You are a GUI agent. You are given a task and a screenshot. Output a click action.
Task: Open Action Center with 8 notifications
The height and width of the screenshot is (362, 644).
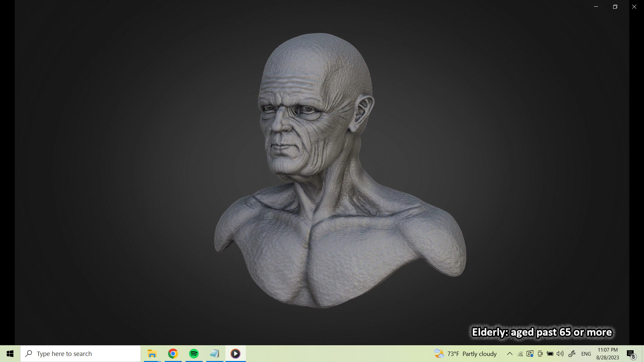point(631,354)
